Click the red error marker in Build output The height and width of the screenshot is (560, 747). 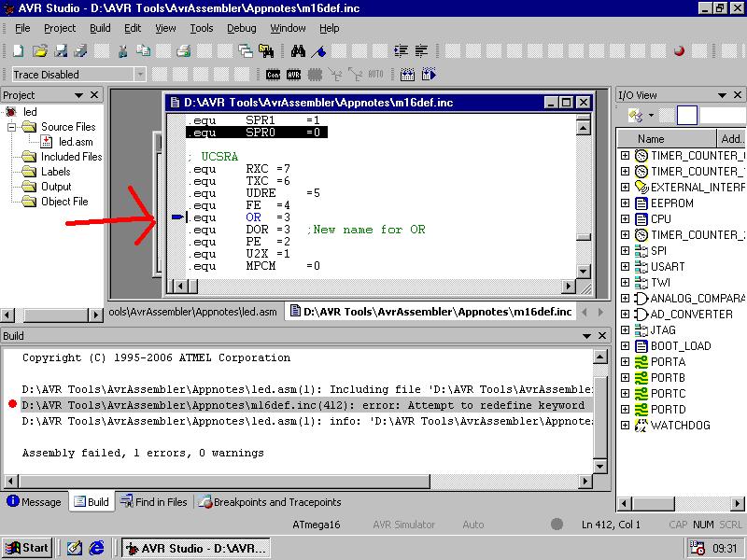pyautogui.click(x=13, y=404)
